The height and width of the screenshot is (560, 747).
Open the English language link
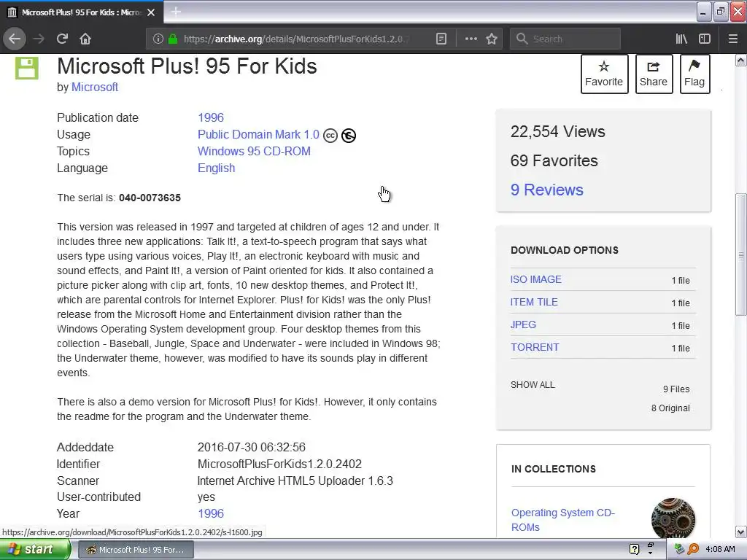(216, 168)
